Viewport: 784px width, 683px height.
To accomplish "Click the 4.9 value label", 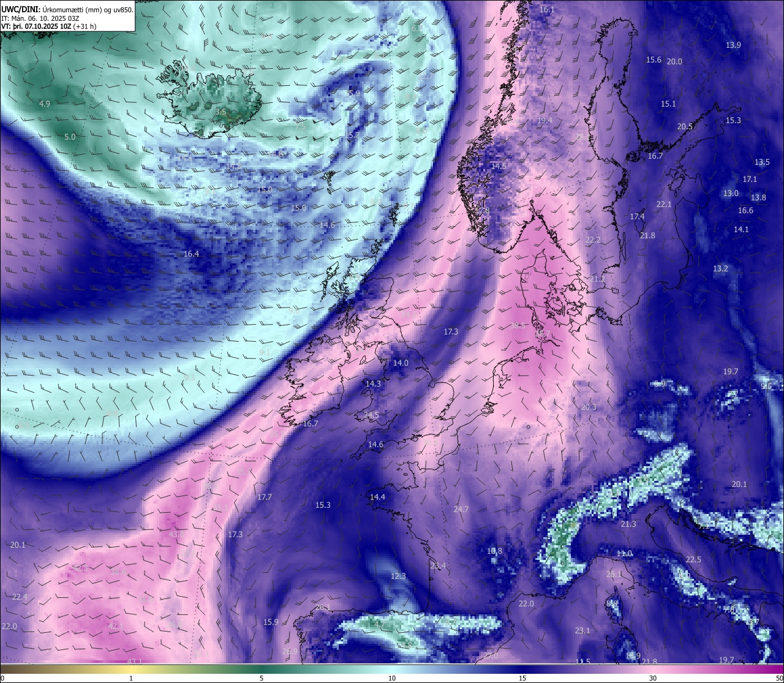I will pyautogui.click(x=45, y=104).
